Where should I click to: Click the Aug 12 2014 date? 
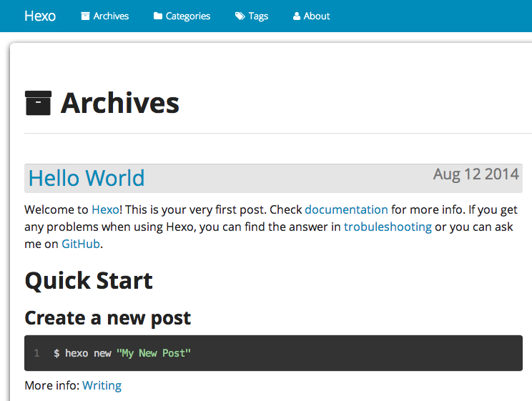pos(476,174)
